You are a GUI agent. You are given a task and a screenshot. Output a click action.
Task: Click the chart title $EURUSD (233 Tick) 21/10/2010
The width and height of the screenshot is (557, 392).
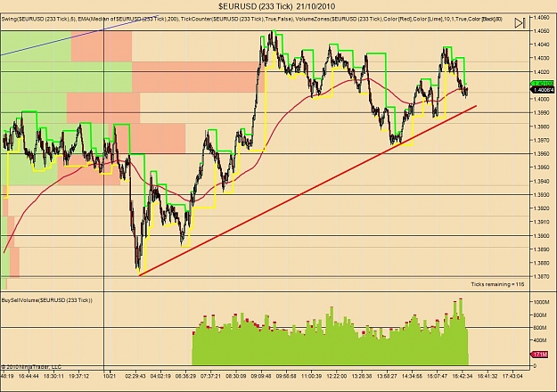(x=277, y=6)
